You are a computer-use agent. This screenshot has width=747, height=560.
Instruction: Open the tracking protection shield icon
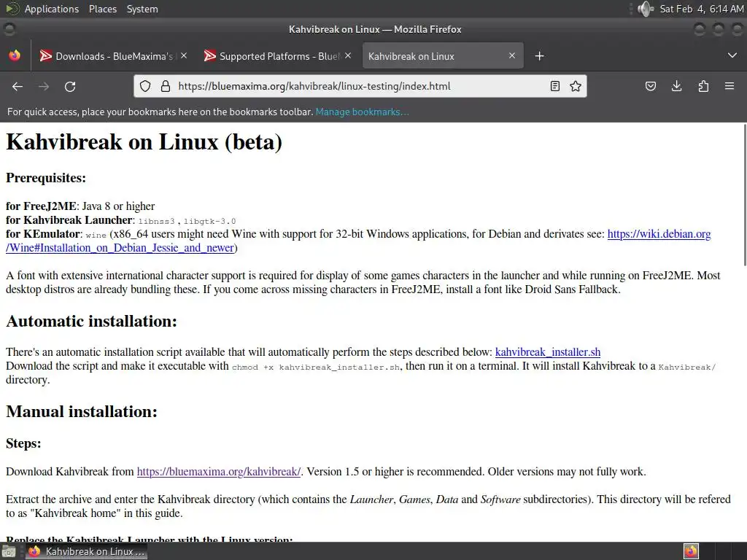pyautogui.click(x=145, y=86)
